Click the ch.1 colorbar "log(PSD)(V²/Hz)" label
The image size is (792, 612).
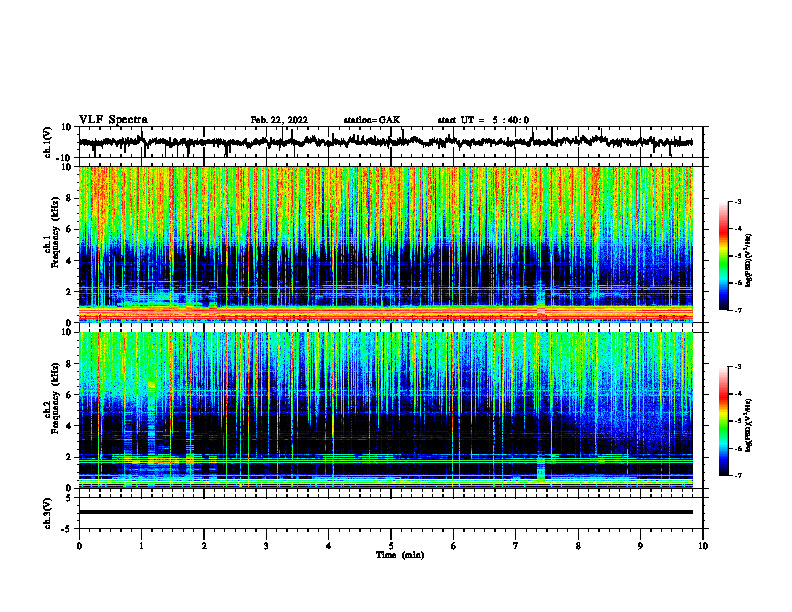[x=748, y=260]
